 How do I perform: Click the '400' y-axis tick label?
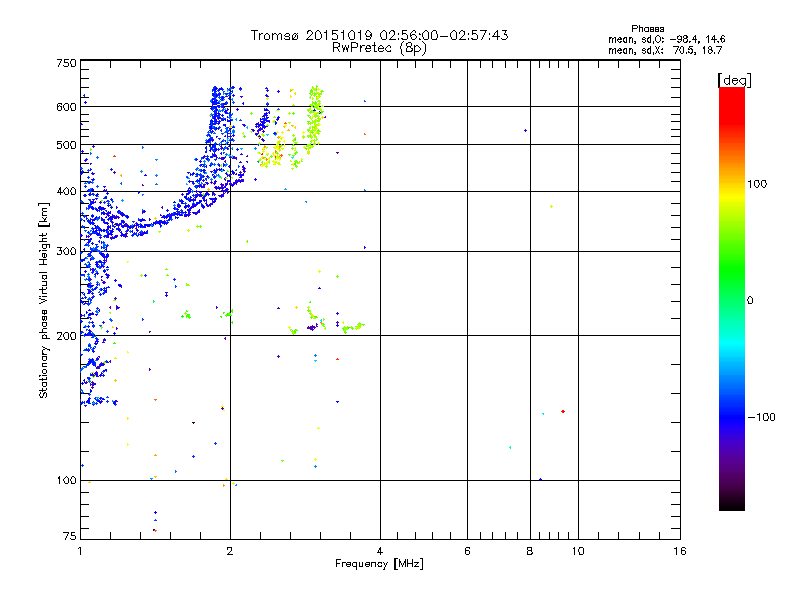point(66,192)
